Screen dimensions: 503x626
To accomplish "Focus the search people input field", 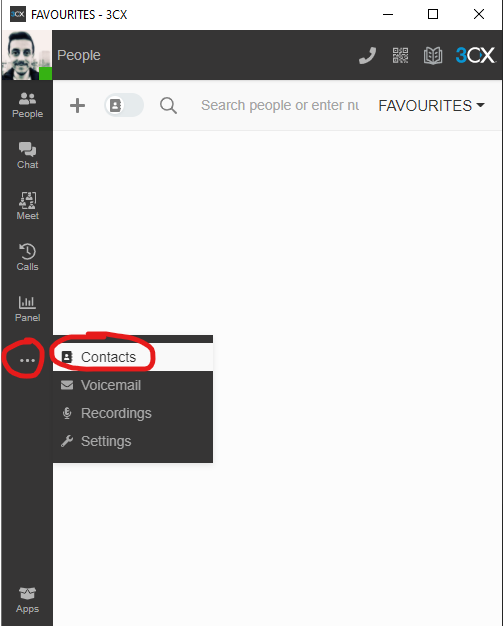I will click(280, 105).
